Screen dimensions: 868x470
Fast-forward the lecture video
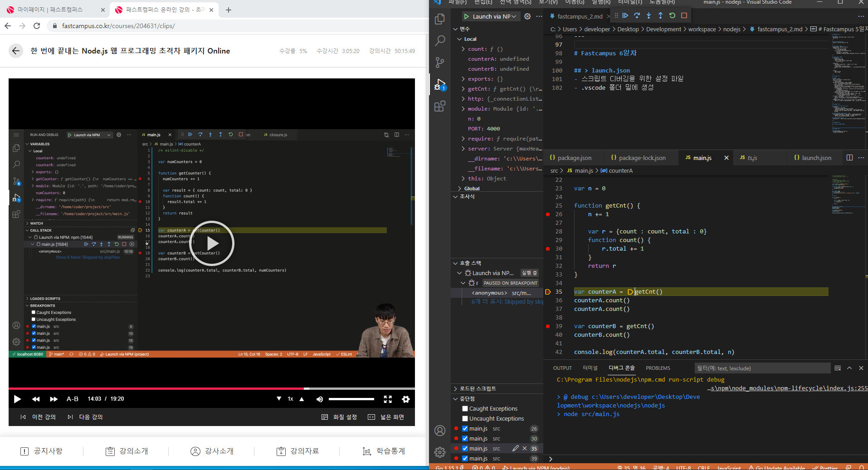coord(54,399)
